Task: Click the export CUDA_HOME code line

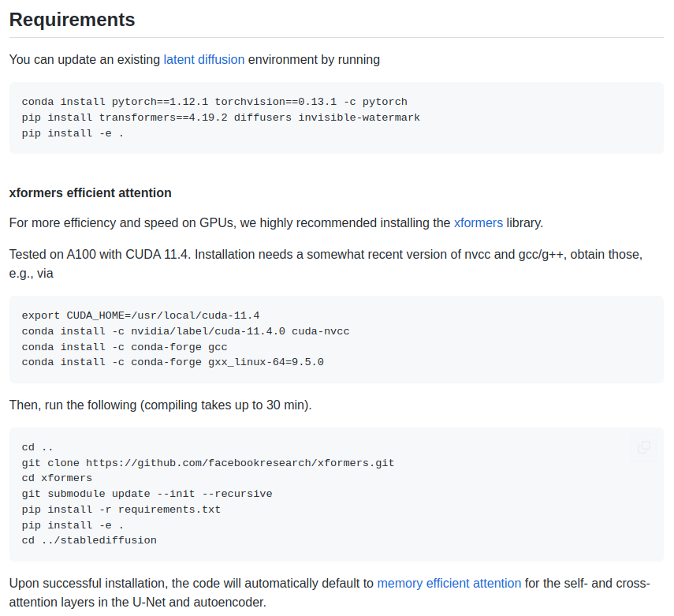Action: (140, 315)
